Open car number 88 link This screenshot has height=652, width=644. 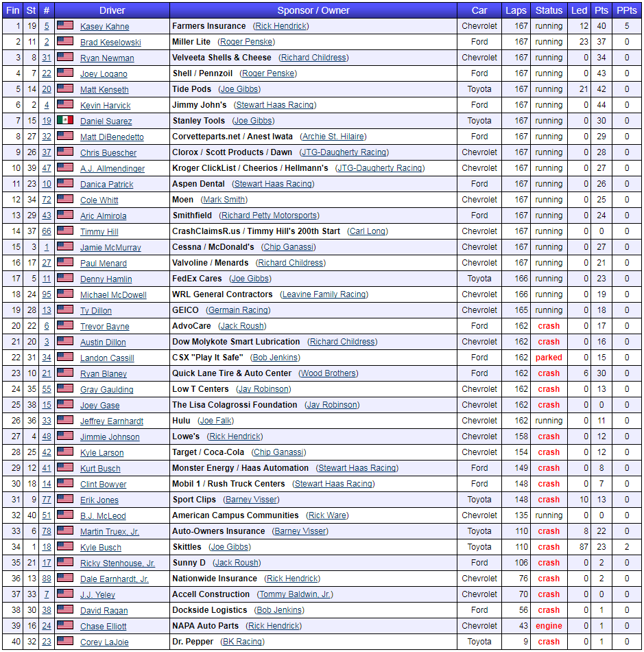(47, 579)
